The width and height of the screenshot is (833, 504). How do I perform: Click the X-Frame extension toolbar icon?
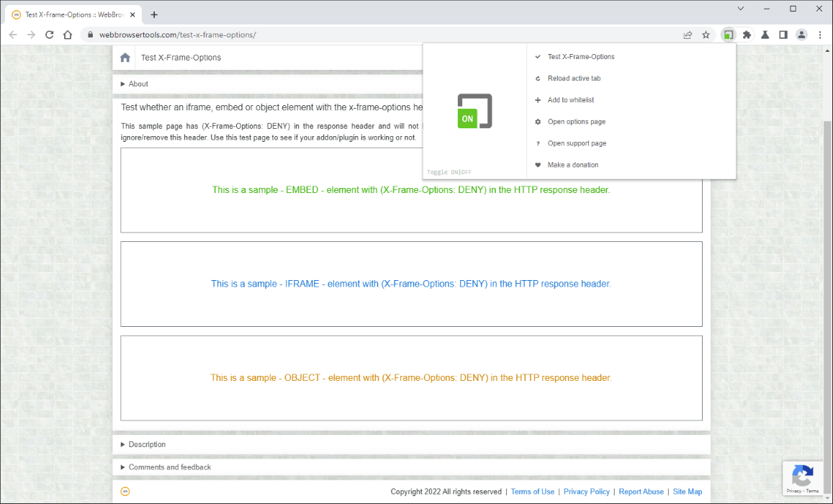(729, 35)
